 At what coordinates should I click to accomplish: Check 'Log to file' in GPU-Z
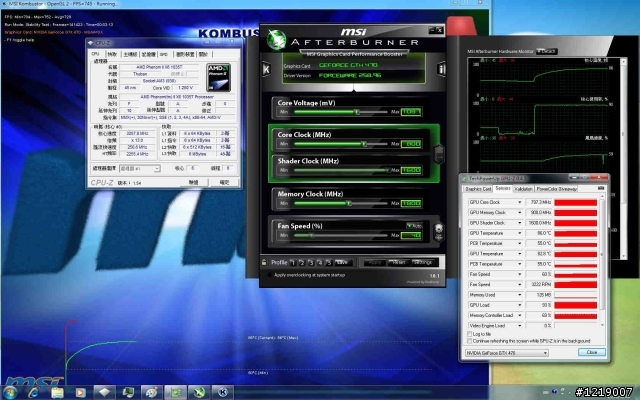pos(469,334)
